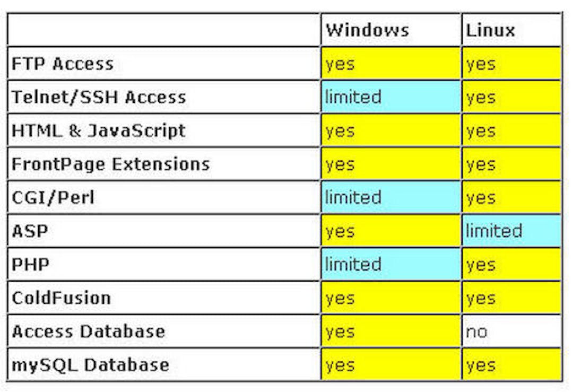This screenshot has width=573, height=392.
Task: Click the limited cell for PHP Windows
Action: [x=390, y=264]
